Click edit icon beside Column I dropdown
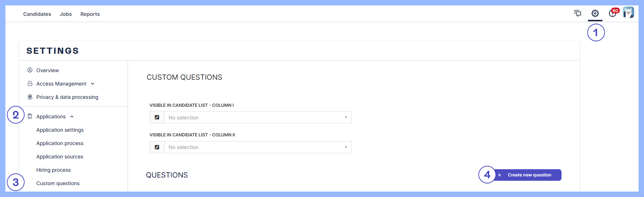 coord(157,117)
